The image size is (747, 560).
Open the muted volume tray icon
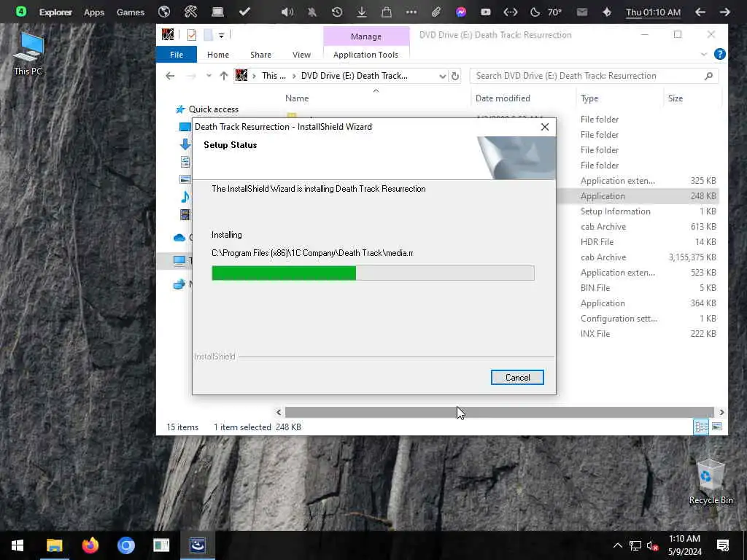click(652, 545)
